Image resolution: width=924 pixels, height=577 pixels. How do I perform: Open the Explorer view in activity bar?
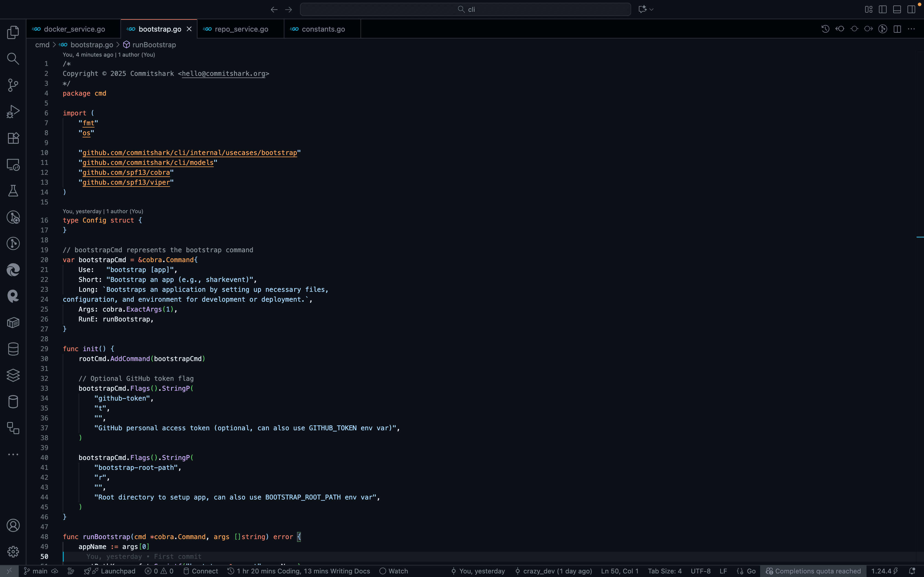[x=13, y=32]
